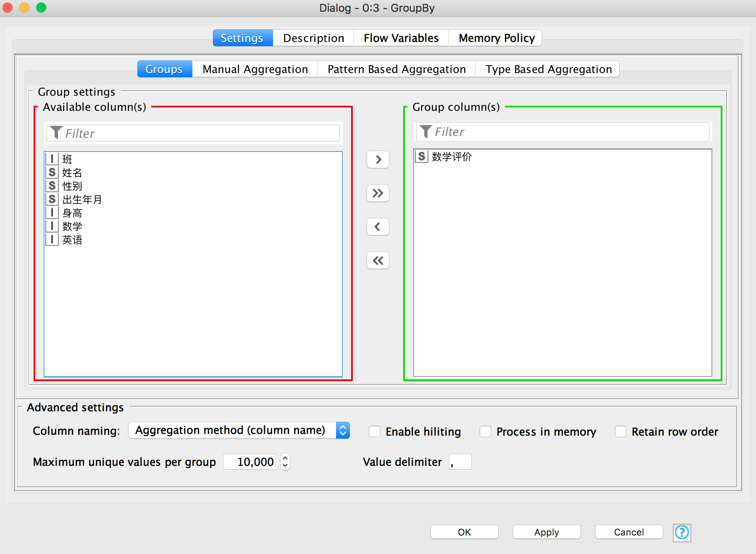Close the GroupBy dialog window
This screenshot has width=756, height=554.
[x=8, y=8]
